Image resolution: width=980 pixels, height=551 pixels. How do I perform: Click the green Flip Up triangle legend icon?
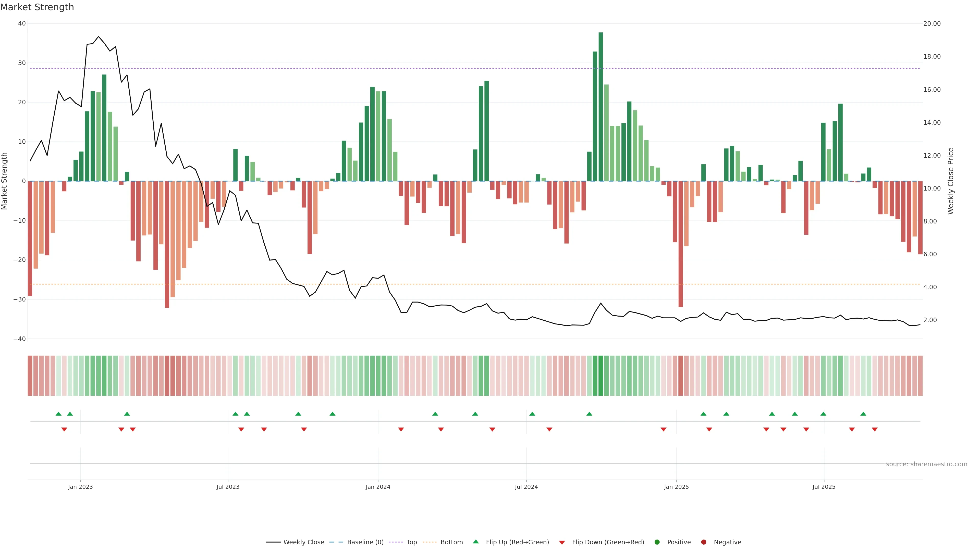pyautogui.click(x=475, y=542)
